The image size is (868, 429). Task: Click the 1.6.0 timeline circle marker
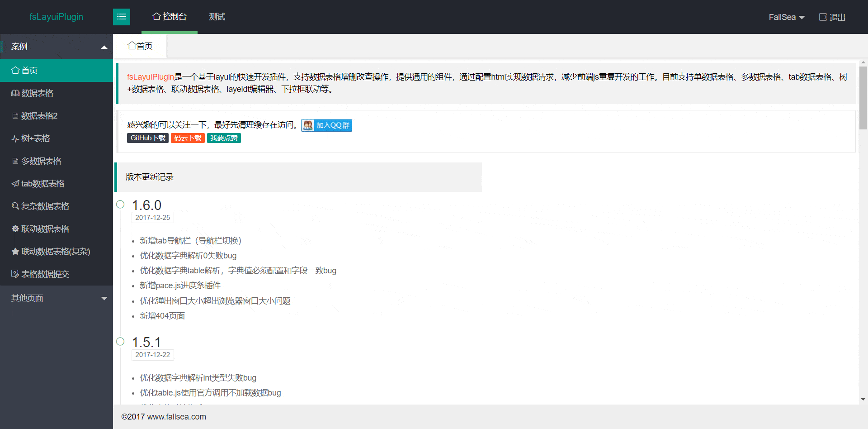(x=120, y=205)
